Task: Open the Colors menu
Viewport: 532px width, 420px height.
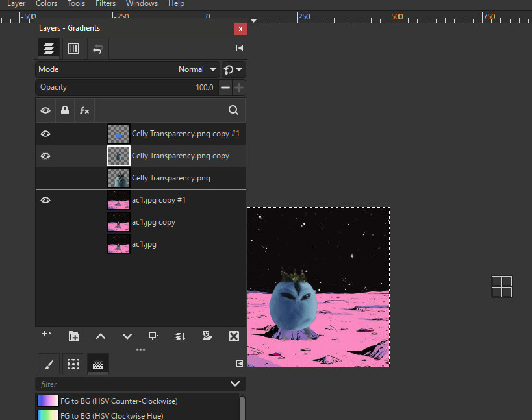Action: point(47,4)
